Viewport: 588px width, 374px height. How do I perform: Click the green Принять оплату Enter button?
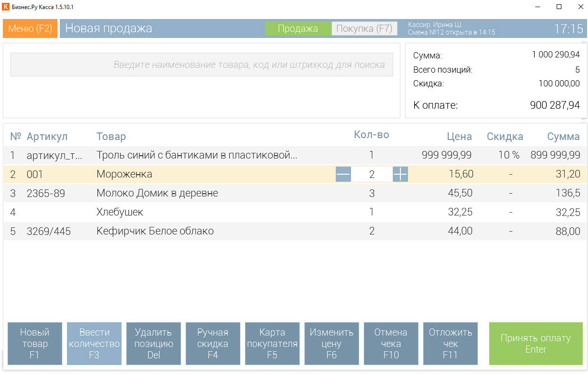pos(536,344)
